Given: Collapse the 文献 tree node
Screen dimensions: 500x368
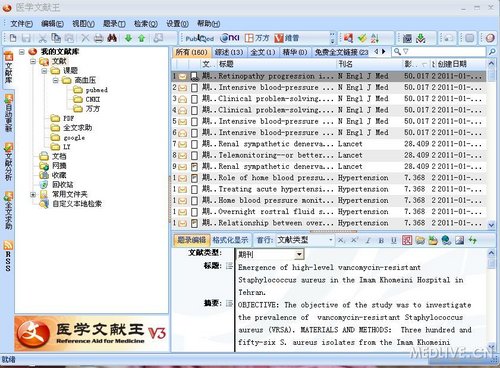Looking at the screenshot, I should pyautogui.click(x=33, y=61).
